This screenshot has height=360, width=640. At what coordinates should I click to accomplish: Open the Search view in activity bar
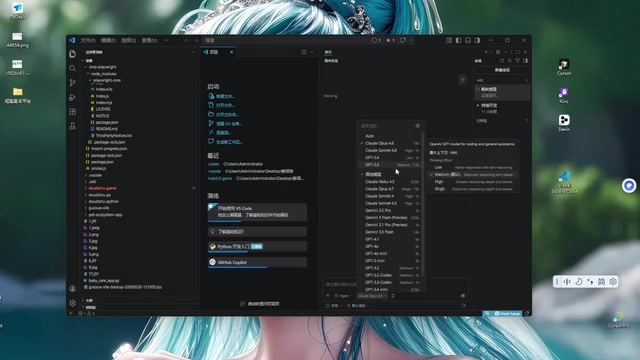[73, 68]
